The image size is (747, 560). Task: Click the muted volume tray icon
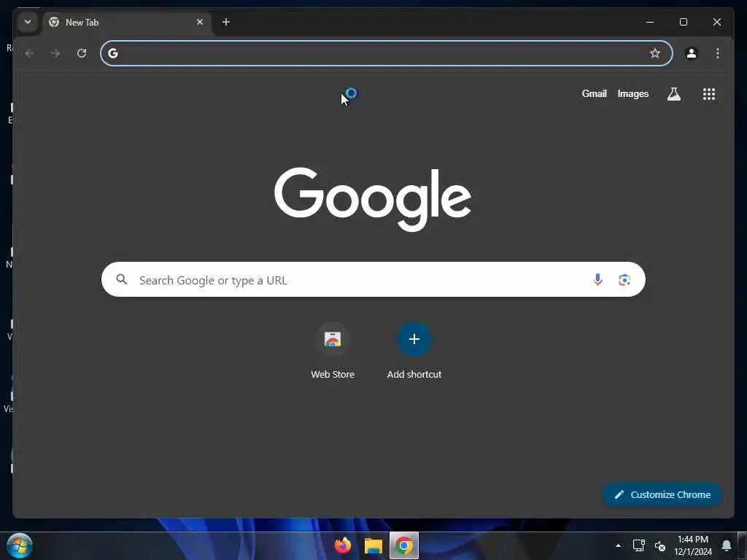click(659, 545)
